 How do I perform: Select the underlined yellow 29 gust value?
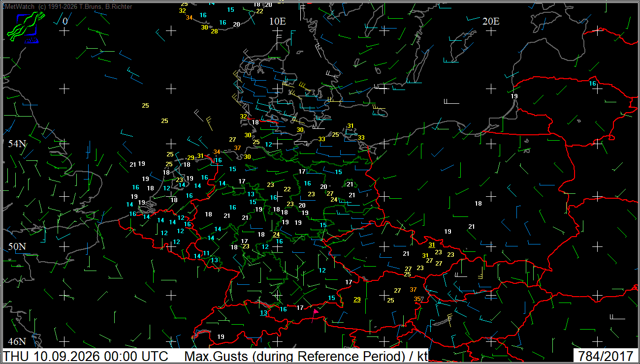point(357,299)
